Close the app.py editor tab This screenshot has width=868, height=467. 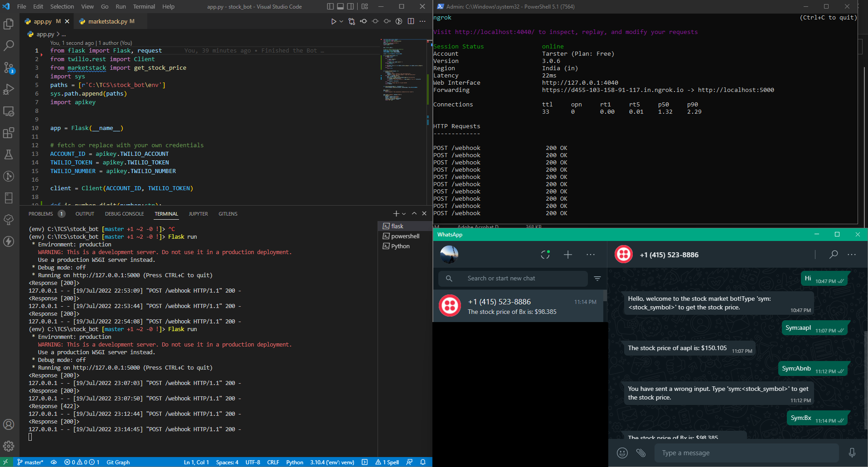(67, 21)
